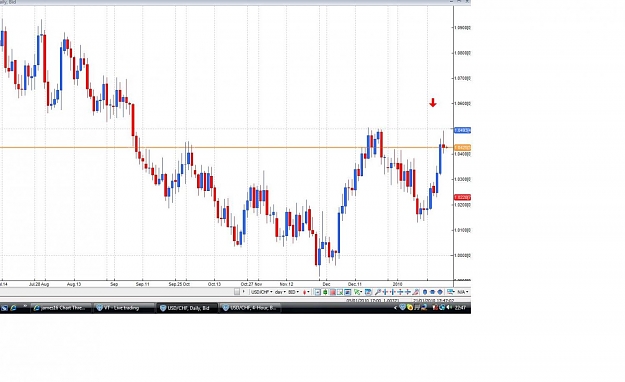The image size is (625, 382).
Task: Click the green indicator icon with dropdown arrow
Action: click(x=358, y=292)
